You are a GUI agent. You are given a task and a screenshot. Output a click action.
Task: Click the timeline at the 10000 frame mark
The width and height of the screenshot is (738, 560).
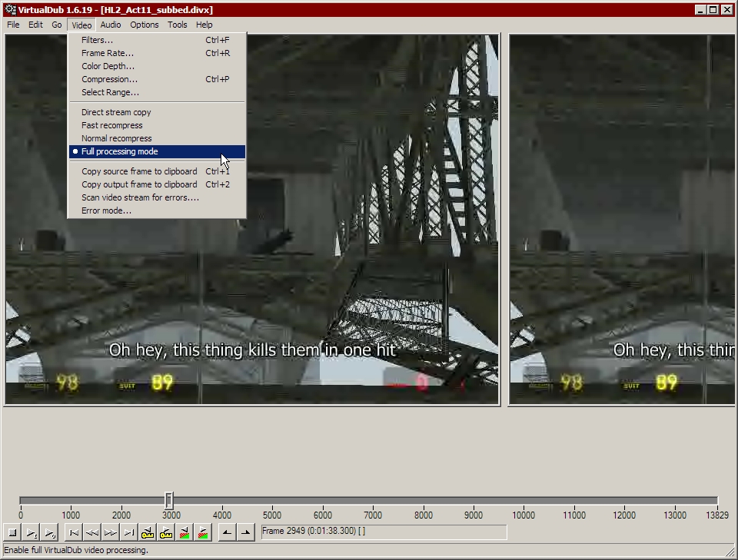tap(524, 500)
